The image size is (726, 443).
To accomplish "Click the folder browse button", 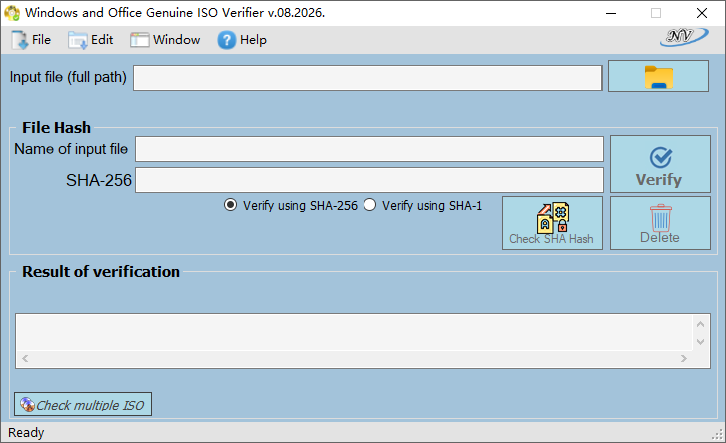I will click(658, 76).
